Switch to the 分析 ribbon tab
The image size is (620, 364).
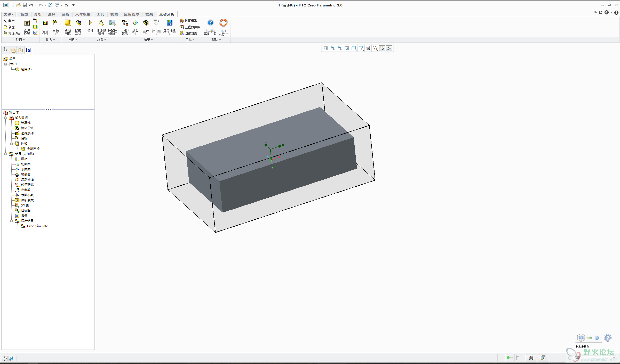point(38,14)
